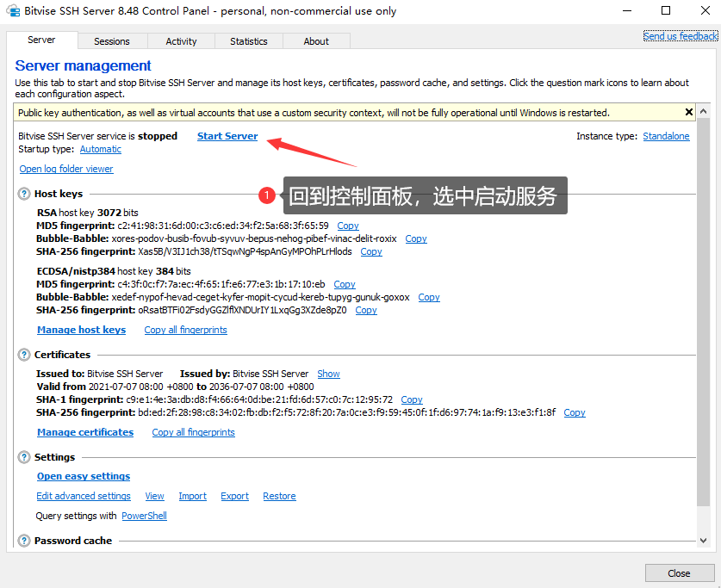Click the vertical scrollbar thumb
The height and width of the screenshot is (588, 721).
pos(703,312)
